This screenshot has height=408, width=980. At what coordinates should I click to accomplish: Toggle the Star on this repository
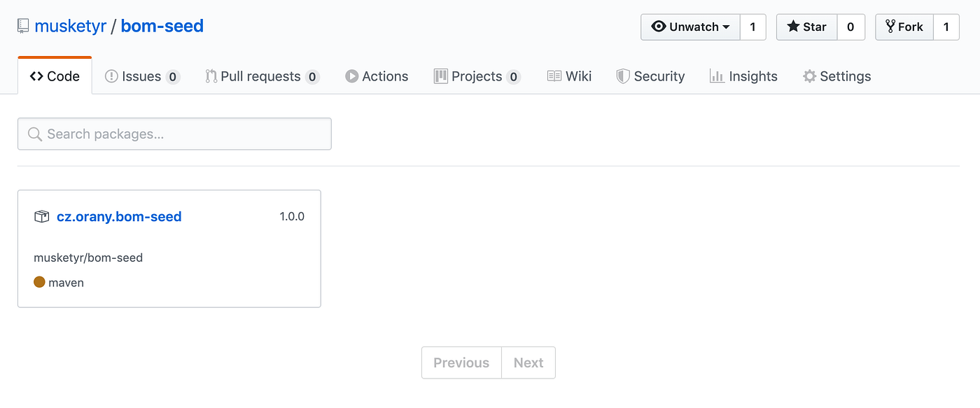(806, 27)
